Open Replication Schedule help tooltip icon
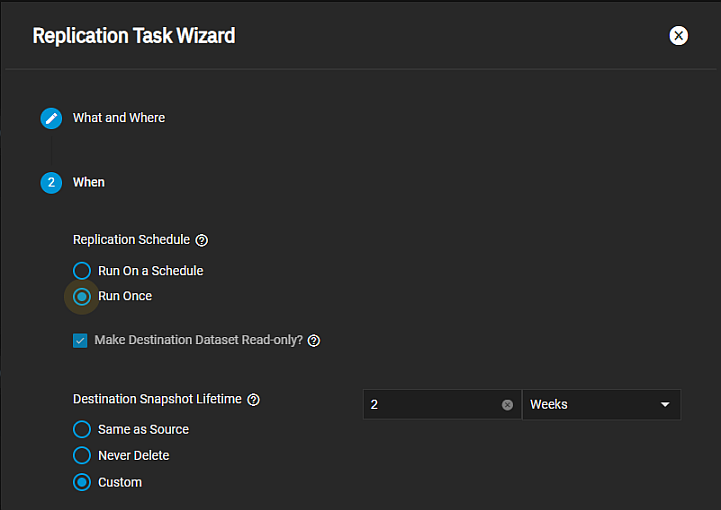 coord(202,240)
